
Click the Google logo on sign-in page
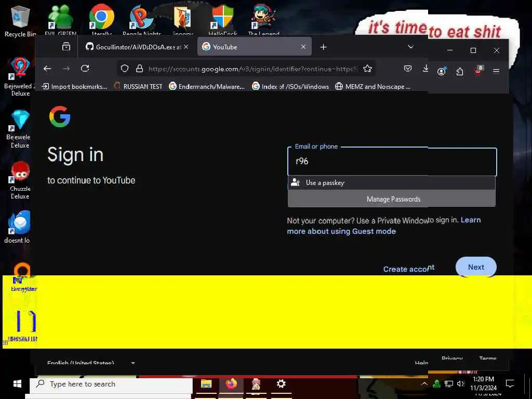[60, 116]
